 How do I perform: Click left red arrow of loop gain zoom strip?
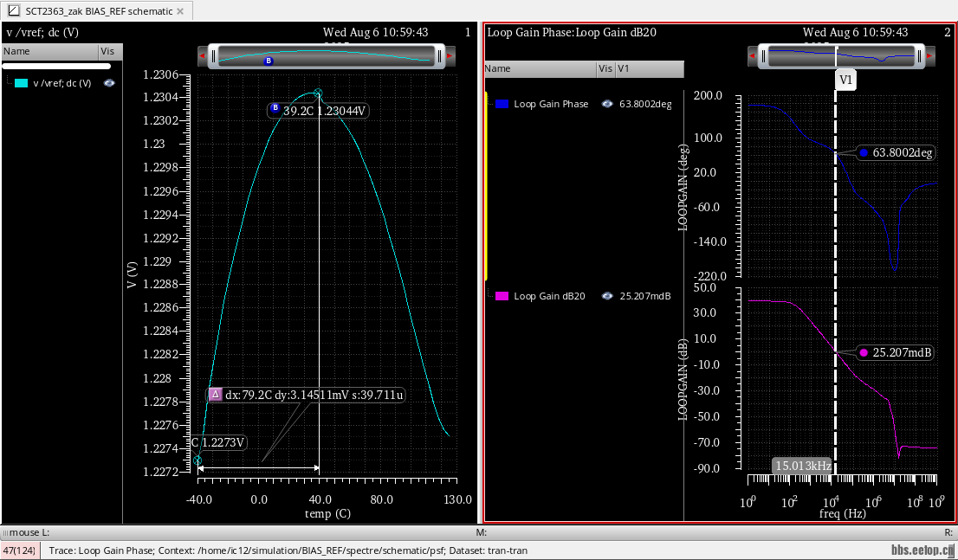752,56
